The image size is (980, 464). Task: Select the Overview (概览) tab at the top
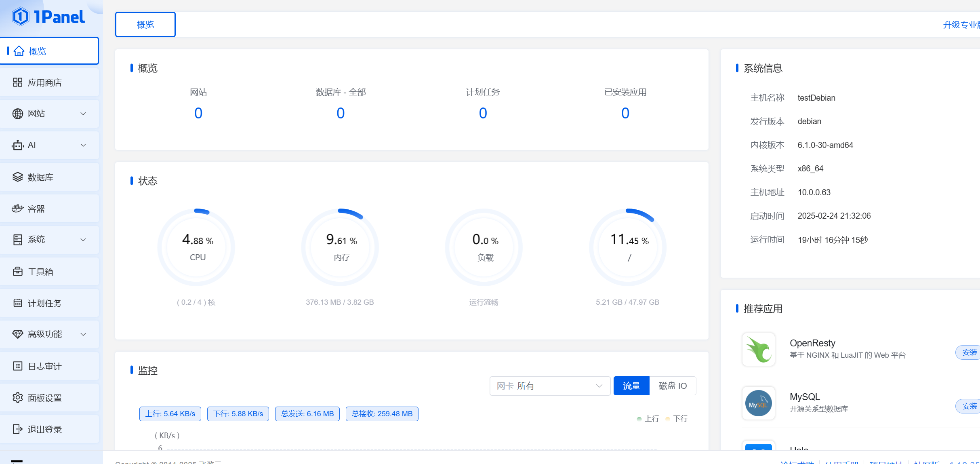click(x=145, y=25)
